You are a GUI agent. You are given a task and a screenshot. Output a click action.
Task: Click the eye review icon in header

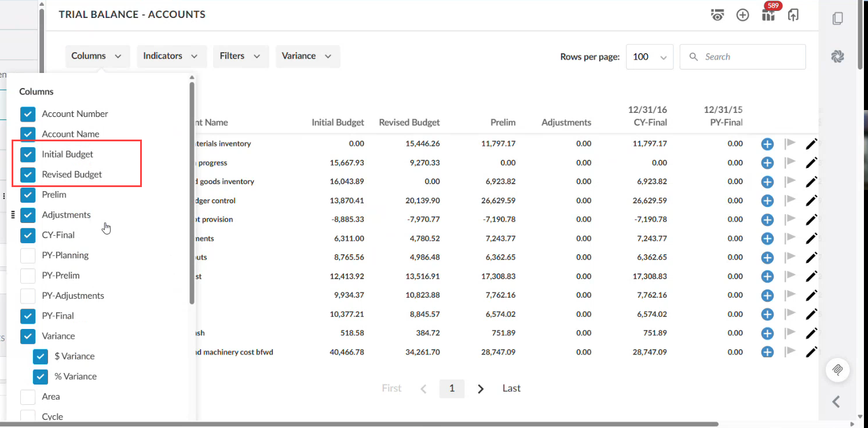[717, 15]
